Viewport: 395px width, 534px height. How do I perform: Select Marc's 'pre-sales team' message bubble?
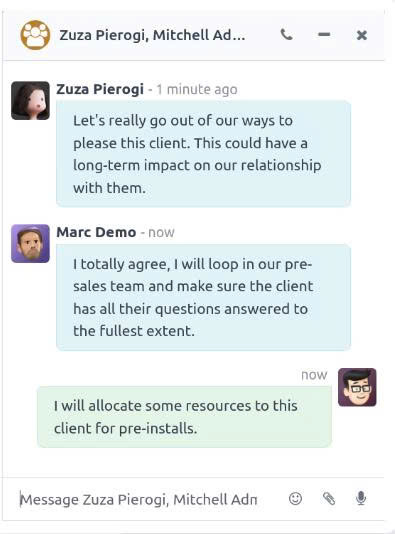tap(203, 297)
